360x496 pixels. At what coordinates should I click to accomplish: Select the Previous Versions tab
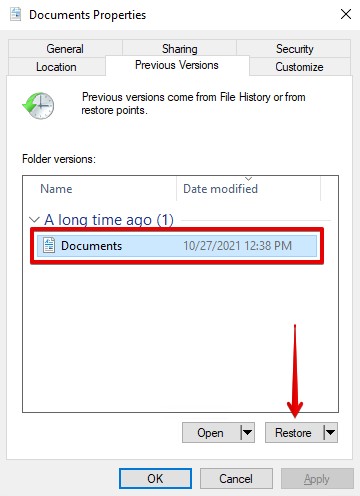coord(177,65)
